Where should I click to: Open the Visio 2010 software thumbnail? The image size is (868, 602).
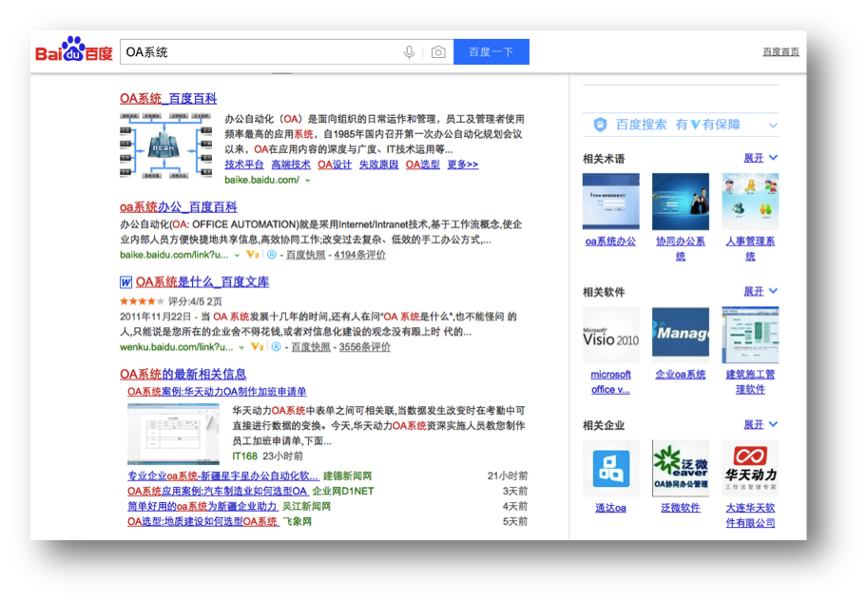[x=610, y=335]
